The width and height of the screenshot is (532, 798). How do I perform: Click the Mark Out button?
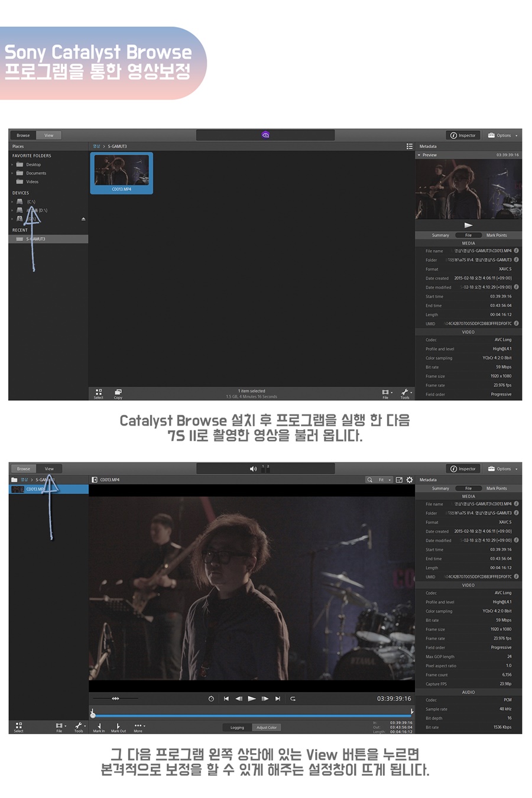click(118, 727)
